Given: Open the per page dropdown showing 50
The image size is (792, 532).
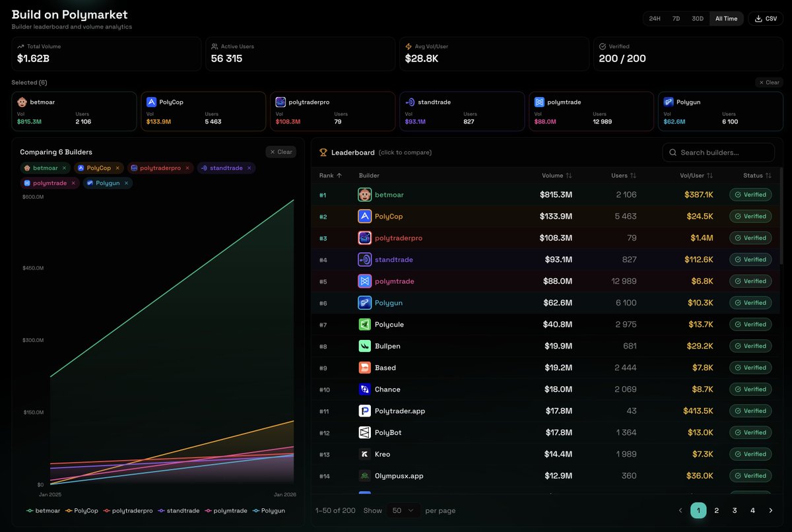Looking at the screenshot, I should coord(402,510).
